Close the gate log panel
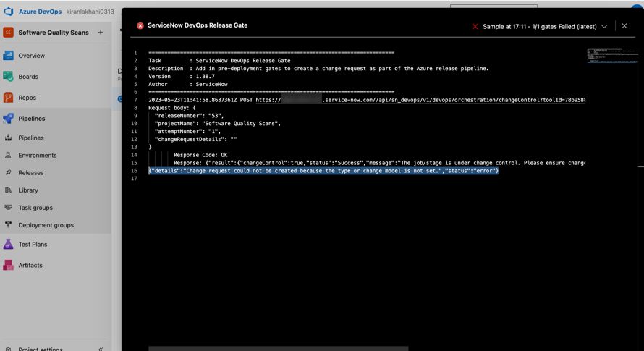 point(624,26)
